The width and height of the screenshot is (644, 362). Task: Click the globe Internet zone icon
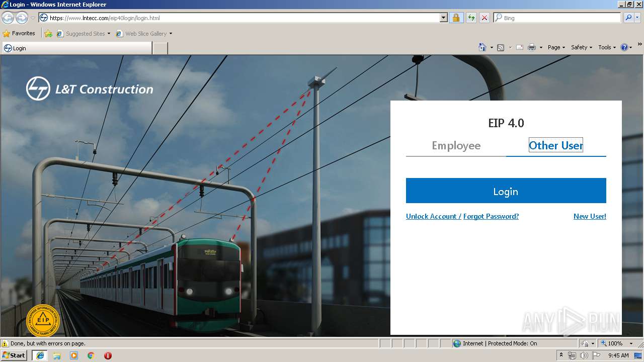pos(457,343)
